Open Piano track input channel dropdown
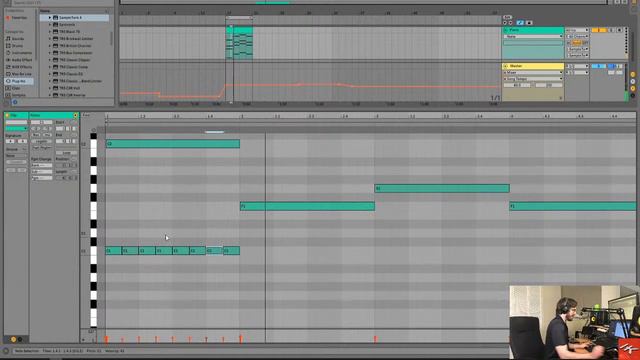Viewport: 640px width, 360px height. (577, 36)
